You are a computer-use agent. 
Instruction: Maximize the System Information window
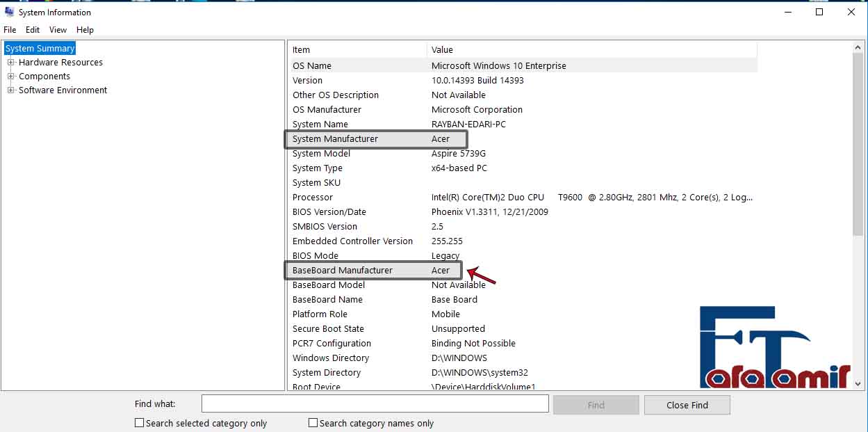pyautogui.click(x=819, y=12)
